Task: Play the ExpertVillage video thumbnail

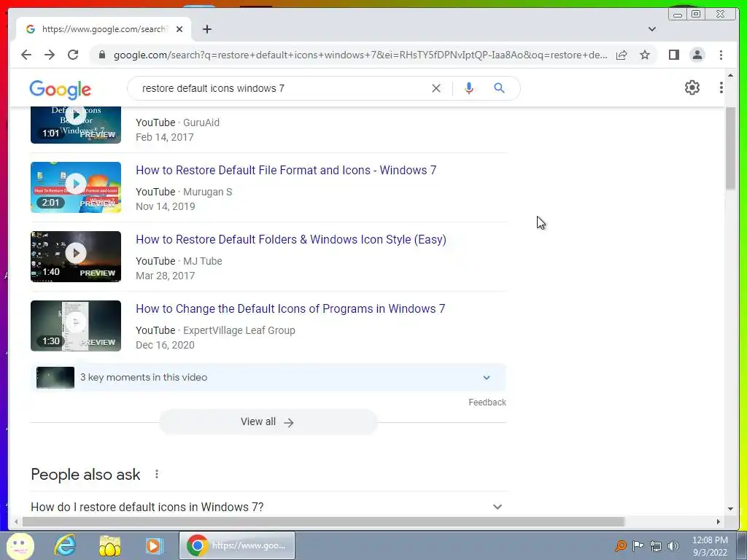Action: tap(76, 326)
